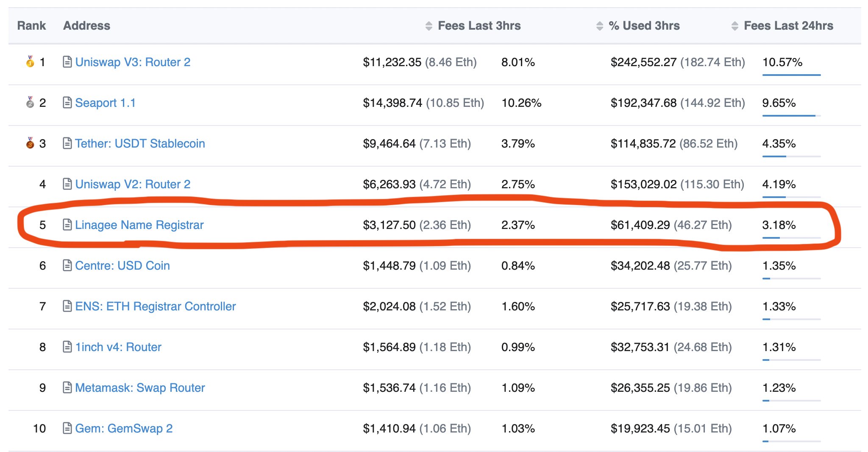Viewport: 868px width, 452px height.
Task: Click the progress bar under 1.07%
Action: 791,441
